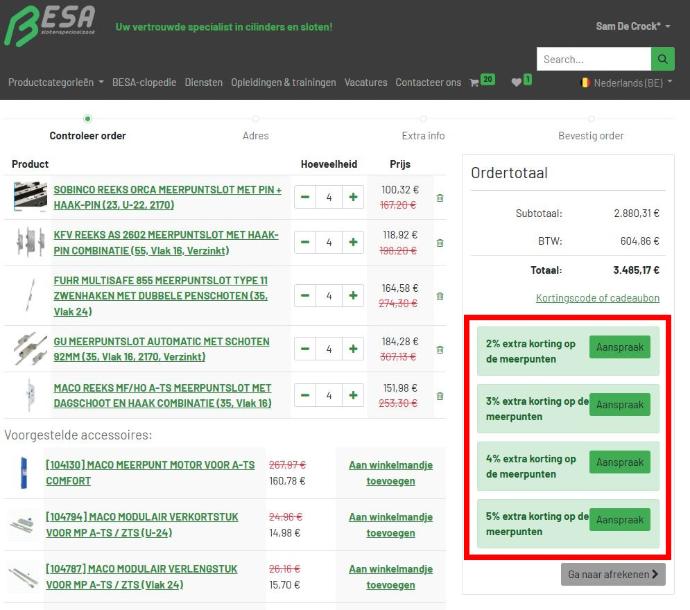The height and width of the screenshot is (610, 690).
Task: Open the Kortingscode of cadeaubon link
Action: click(x=597, y=298)
